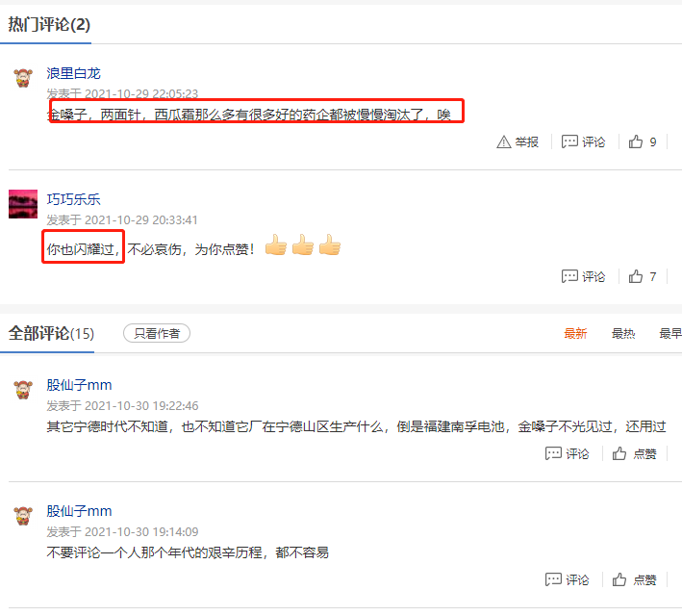Click 点赞 thumb on the 19:22:46 comment
The width and height of the screenshot is (682, 616).
(634, 453)
